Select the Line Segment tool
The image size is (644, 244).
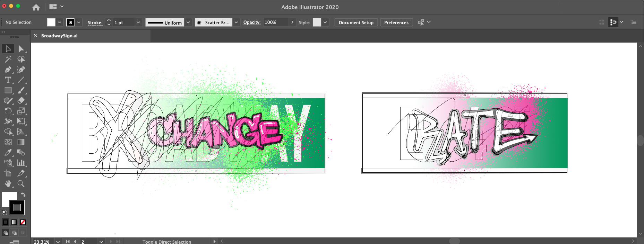tap(21, 80)
